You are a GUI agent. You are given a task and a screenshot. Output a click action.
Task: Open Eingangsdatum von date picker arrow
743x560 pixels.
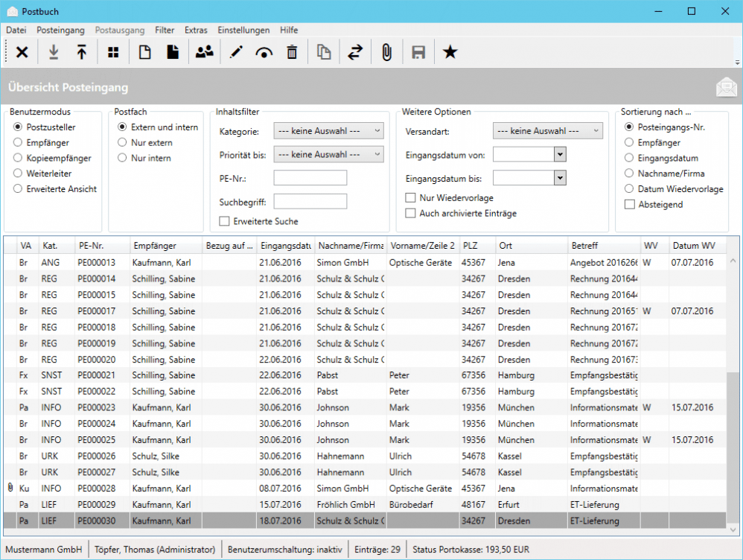coord(560,155)
